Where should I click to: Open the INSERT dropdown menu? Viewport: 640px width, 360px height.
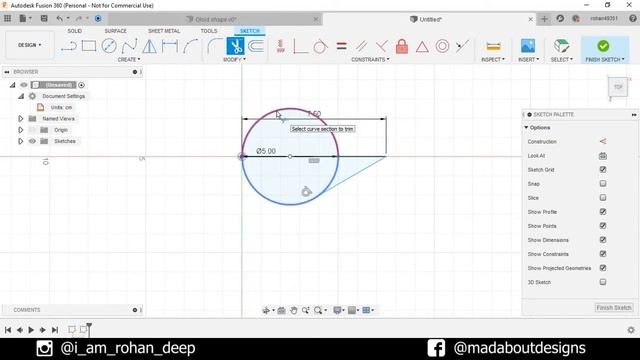click(x=528, y=60)
